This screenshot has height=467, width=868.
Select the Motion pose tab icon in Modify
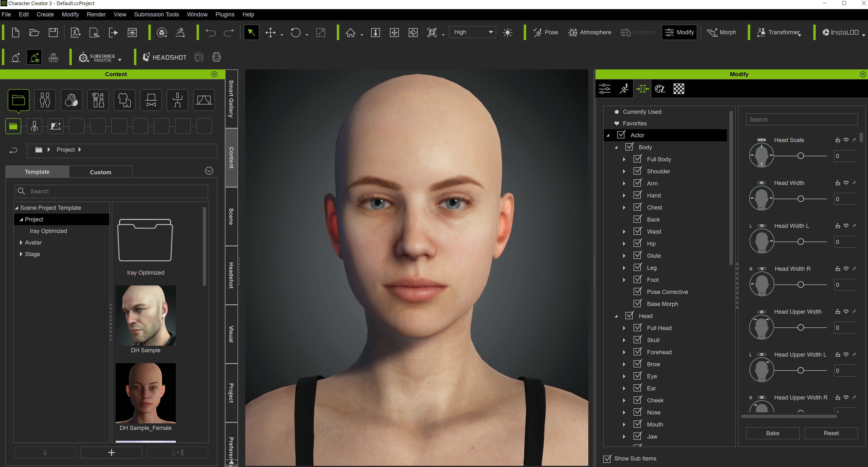[x=624, y=89]
